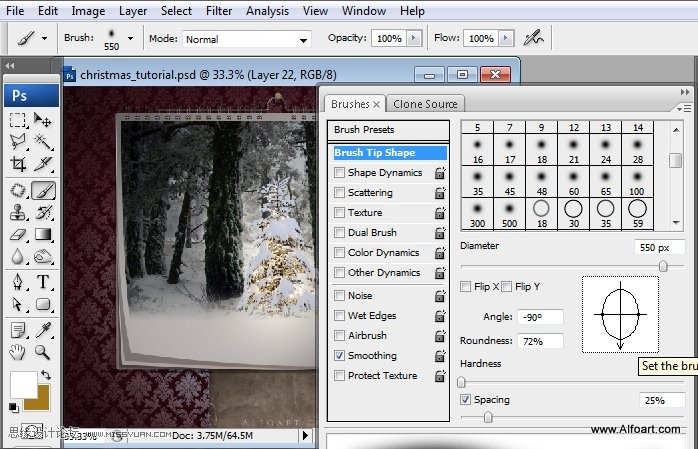This screenshot has height=449, width=698.
Task: Adjust the Diameter slider handle
Action: 663,266
